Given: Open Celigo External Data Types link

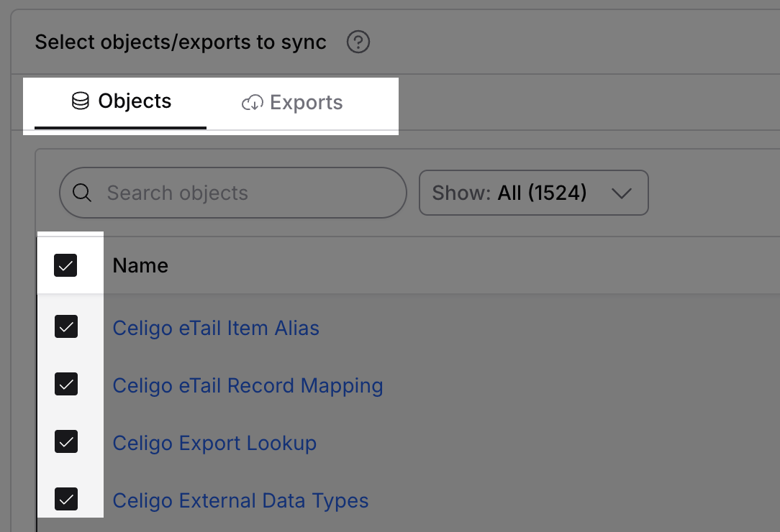Looking at the screenshot, I should 240,500.
